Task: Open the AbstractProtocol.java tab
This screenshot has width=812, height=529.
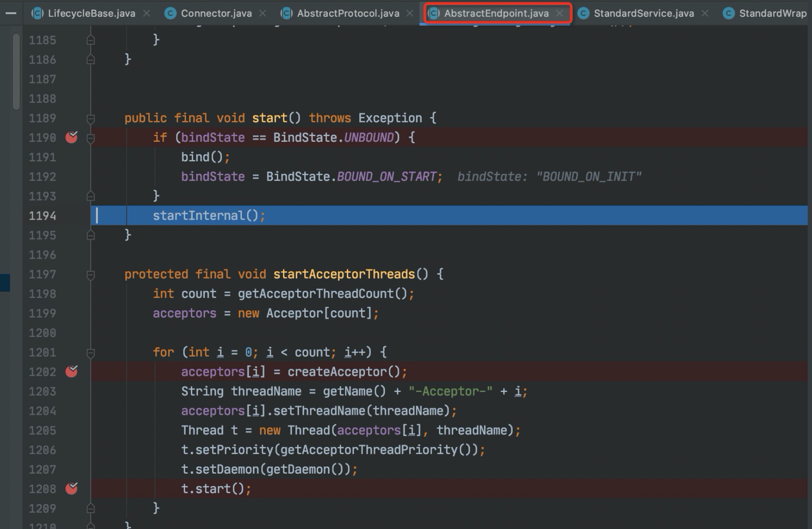Action: tap(348, 13)
